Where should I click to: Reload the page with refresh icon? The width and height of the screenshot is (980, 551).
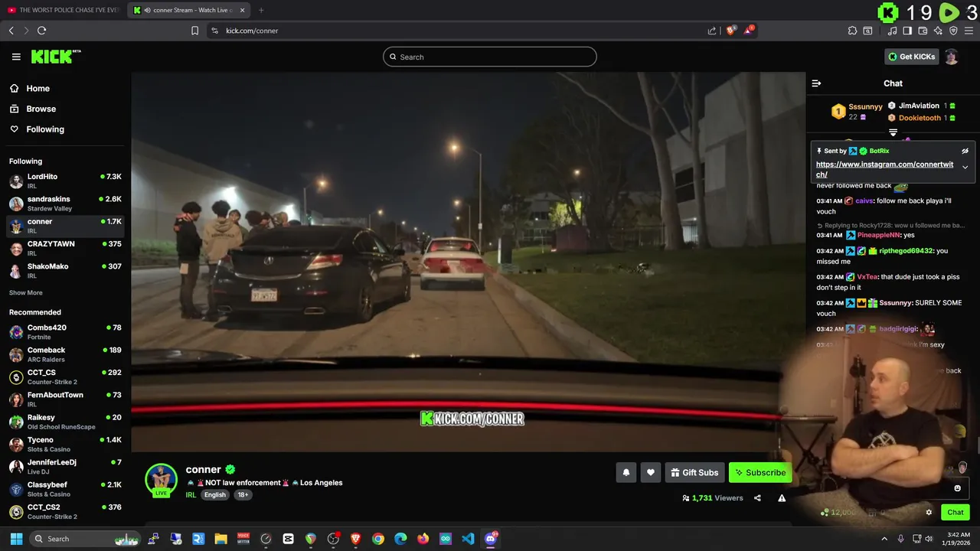click(x=41, y=31)
